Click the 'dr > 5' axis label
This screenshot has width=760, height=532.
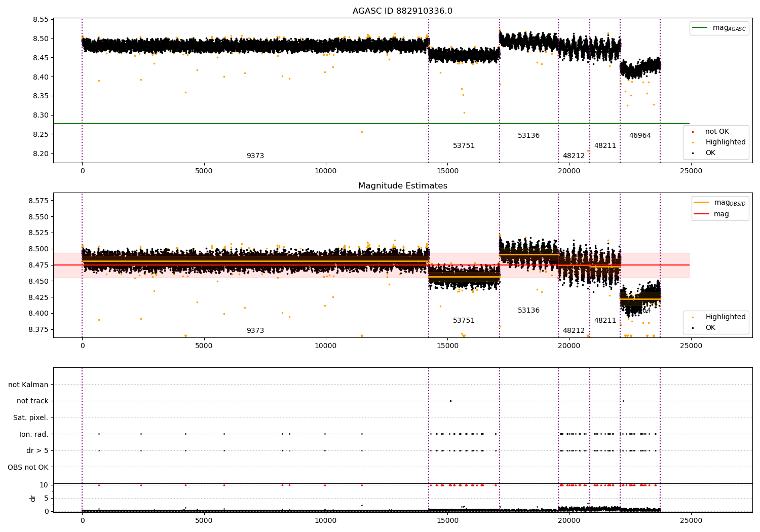click(37, 450)
